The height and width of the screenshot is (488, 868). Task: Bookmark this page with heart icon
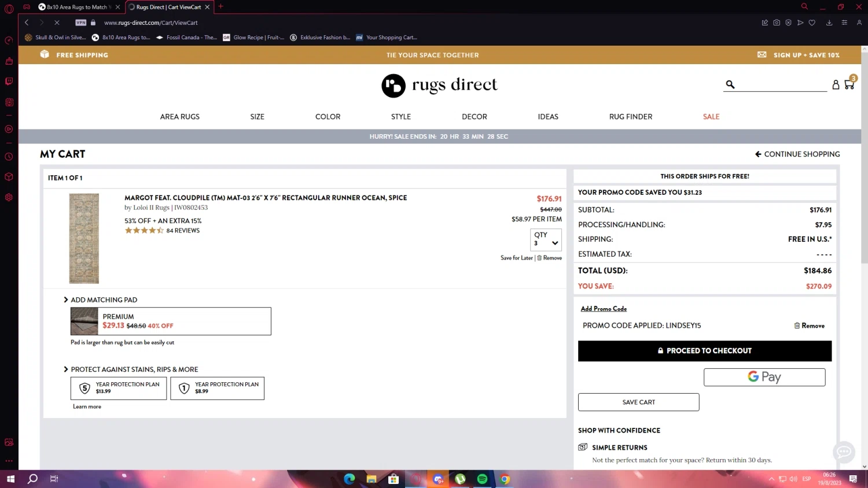[812, 23]
